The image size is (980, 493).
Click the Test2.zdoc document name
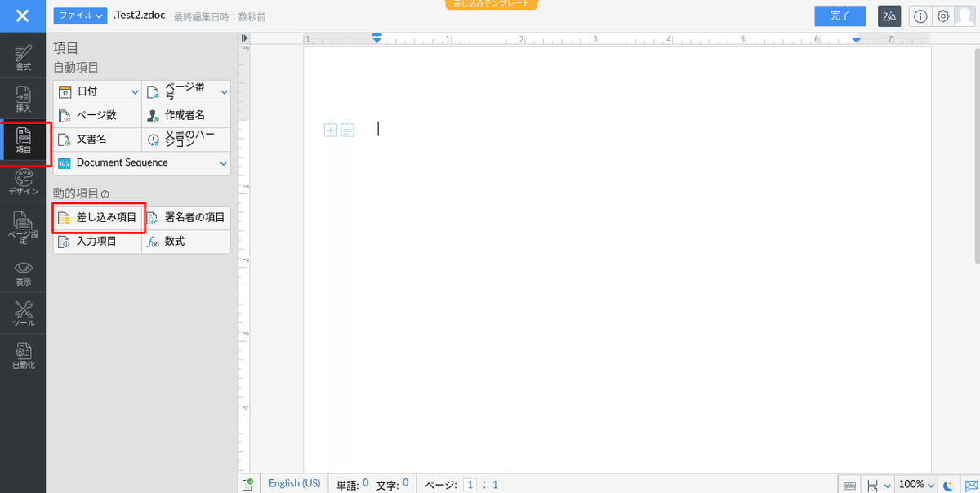tap(140, 16)
